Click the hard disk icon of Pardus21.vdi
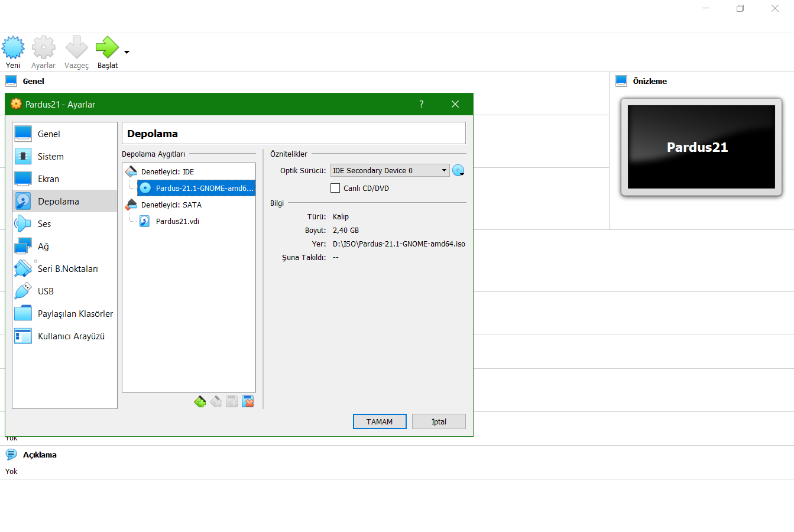794x532 pixels. click(145, 221)
